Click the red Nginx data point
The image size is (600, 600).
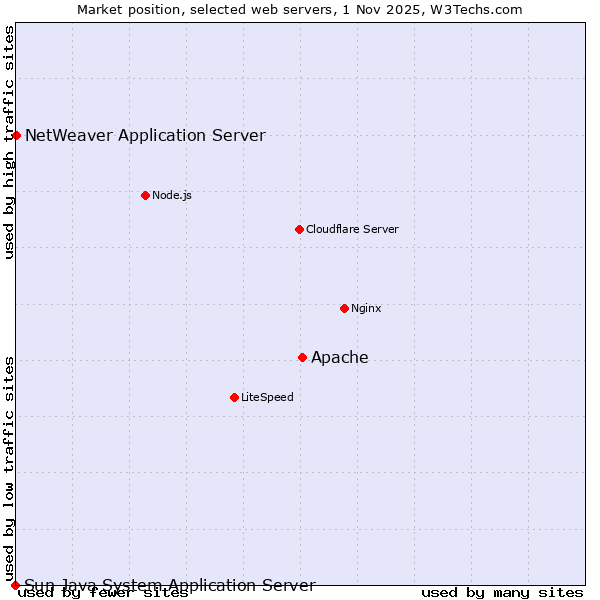344,308
